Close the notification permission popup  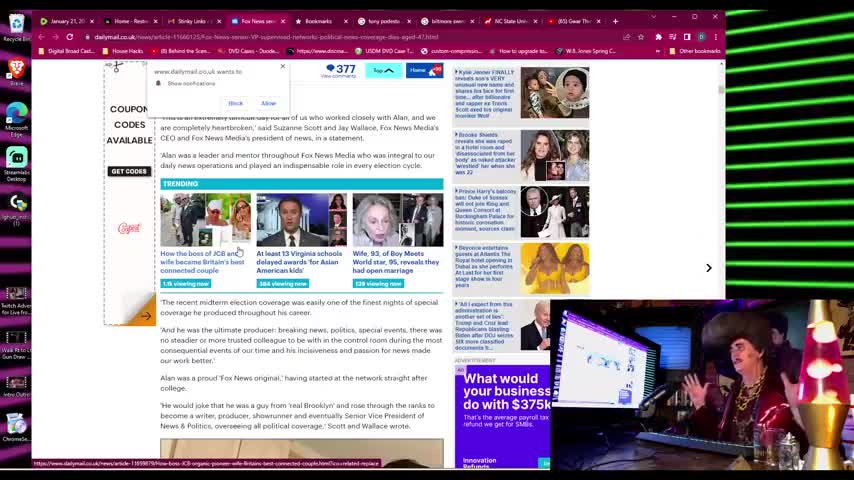(283, 66)
